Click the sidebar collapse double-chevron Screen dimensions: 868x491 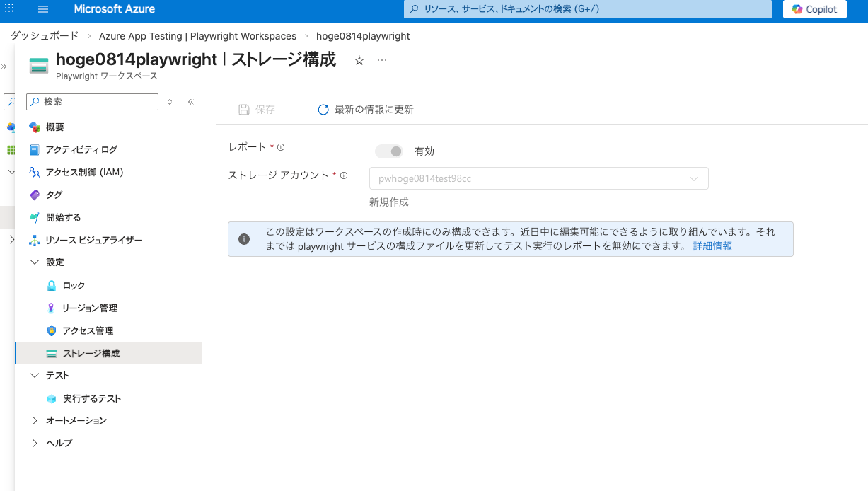190,101
